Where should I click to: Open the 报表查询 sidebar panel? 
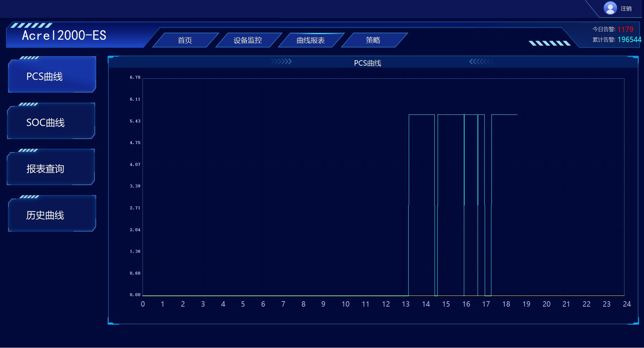click(x=45, y=169)
